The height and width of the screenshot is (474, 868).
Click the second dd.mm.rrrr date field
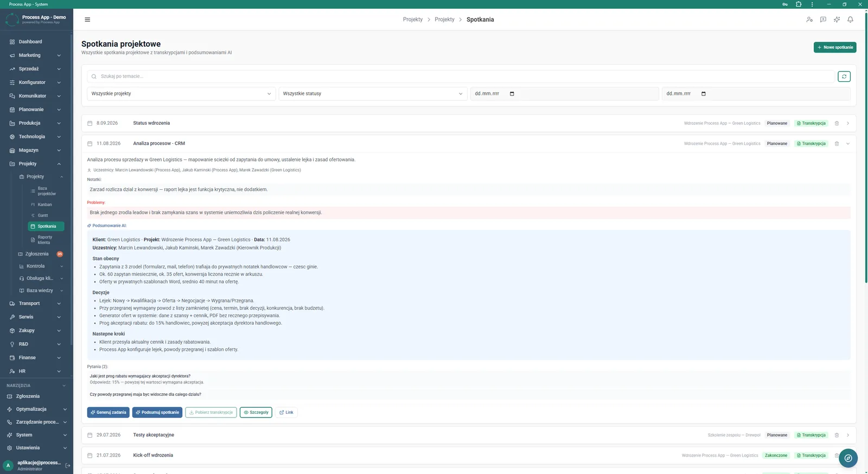[x=756, y=94]
